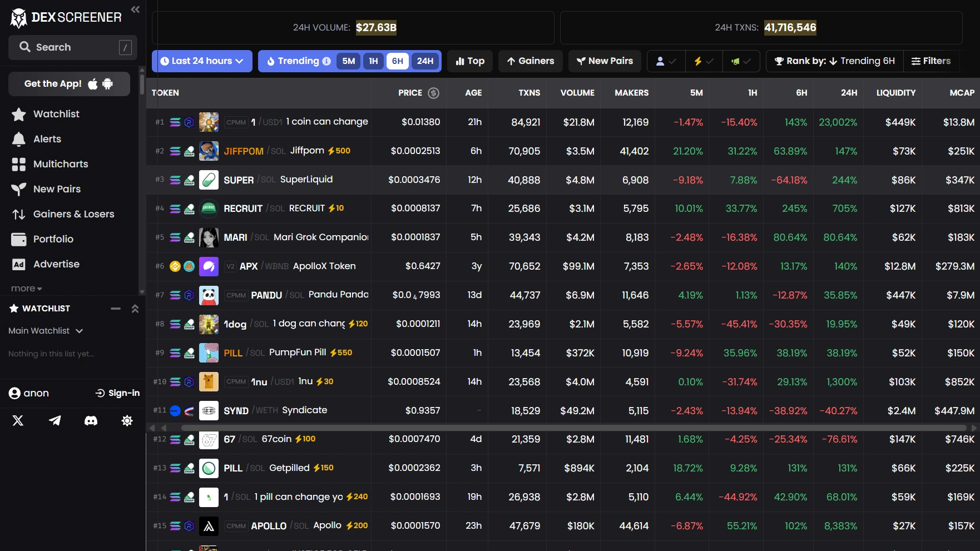Click the DEX Screener owl logo
Viewport: 980px width, 551px height.
click(x=19, y=18)
